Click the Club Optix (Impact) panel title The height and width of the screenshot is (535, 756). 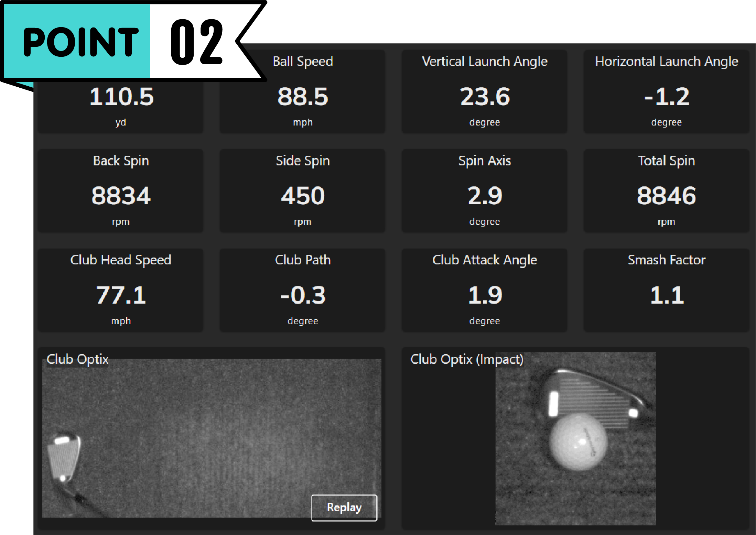[x=467, y=359]
